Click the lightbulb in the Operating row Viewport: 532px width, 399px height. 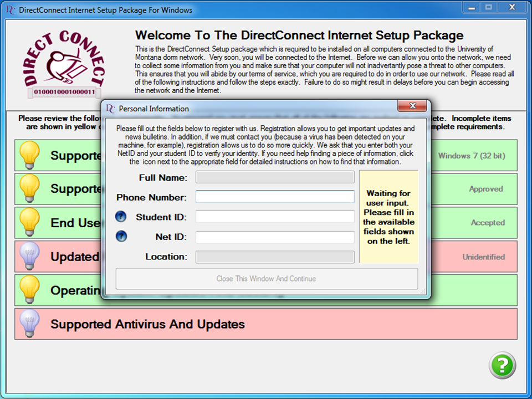click(x=29, y=289)
